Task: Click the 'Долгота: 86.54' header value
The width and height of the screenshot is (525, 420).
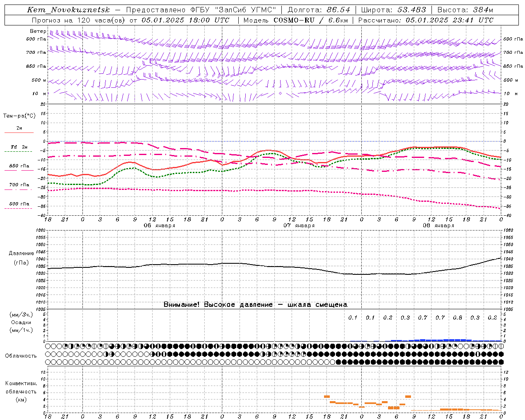Action: tap(319, 10)
